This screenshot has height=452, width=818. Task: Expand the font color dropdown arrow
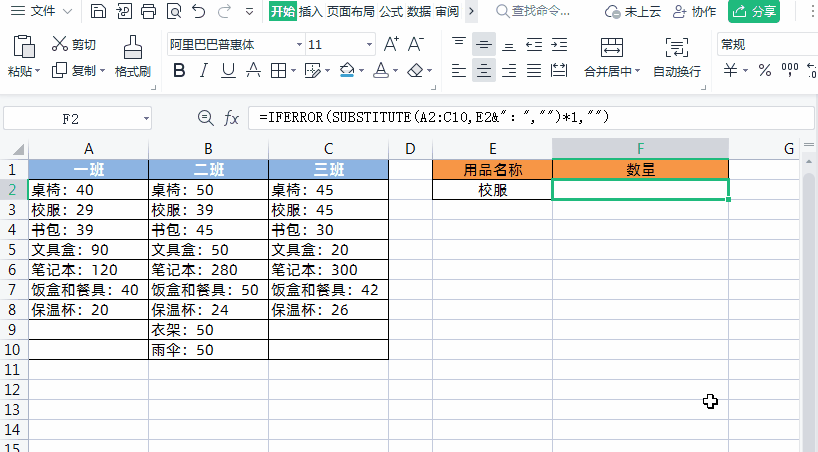click(395, 70)
